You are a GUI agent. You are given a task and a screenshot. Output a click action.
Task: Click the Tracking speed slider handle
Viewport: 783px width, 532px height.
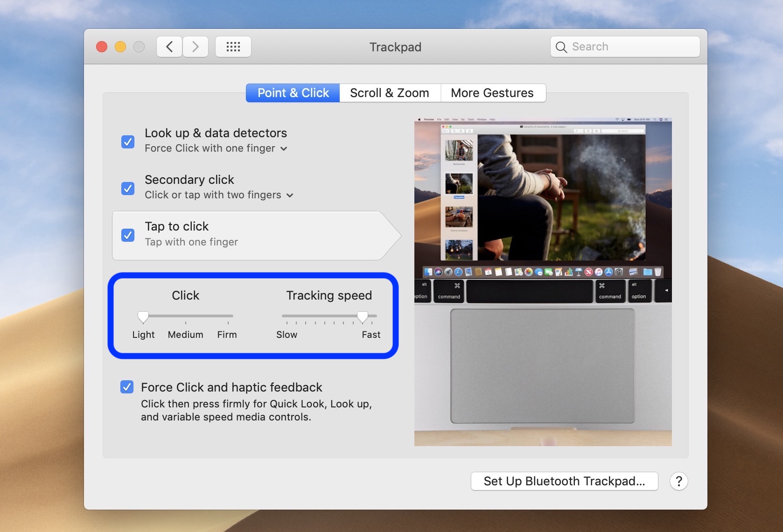(x=363, y=317)
